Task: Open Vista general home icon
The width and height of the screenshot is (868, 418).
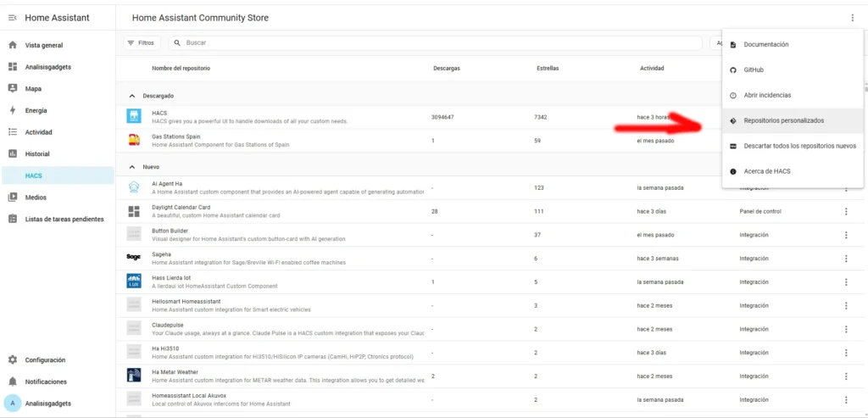Action: coord(13,46)
